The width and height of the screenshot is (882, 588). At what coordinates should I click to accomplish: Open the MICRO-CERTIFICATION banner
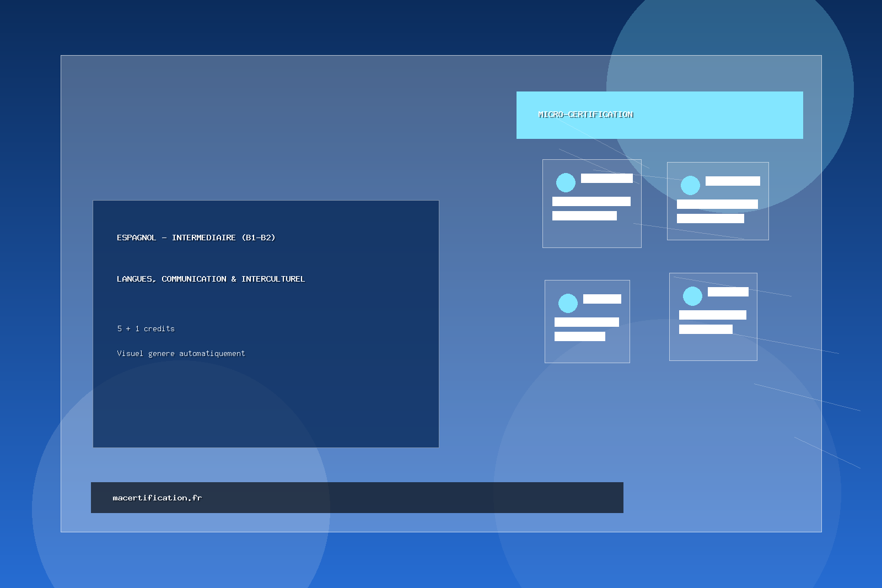point(659,115)
